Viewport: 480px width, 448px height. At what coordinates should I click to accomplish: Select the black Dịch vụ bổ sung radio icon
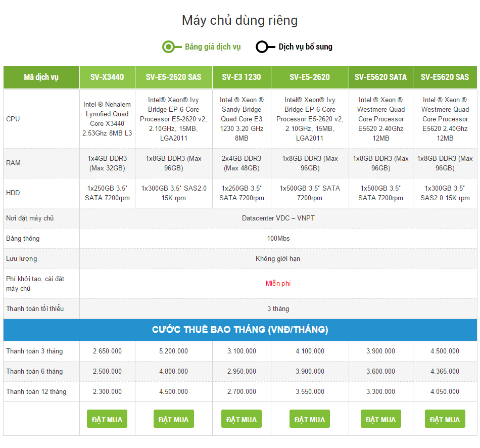262,47
